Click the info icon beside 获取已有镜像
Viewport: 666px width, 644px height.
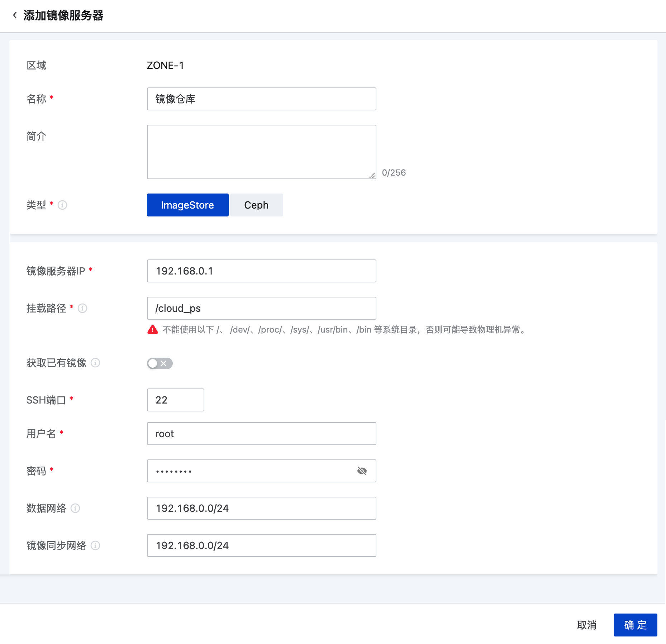[x=95, y=363]
